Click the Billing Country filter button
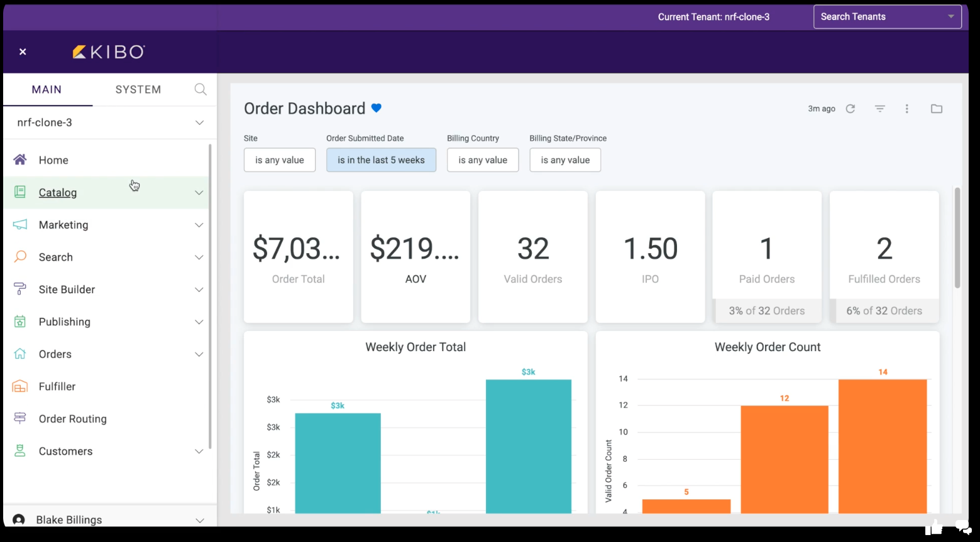This screenshot has height=542, width=980. coord(483,160)
